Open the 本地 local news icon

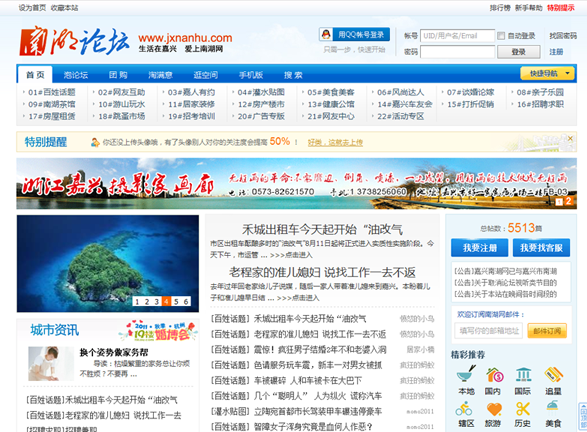466,374
